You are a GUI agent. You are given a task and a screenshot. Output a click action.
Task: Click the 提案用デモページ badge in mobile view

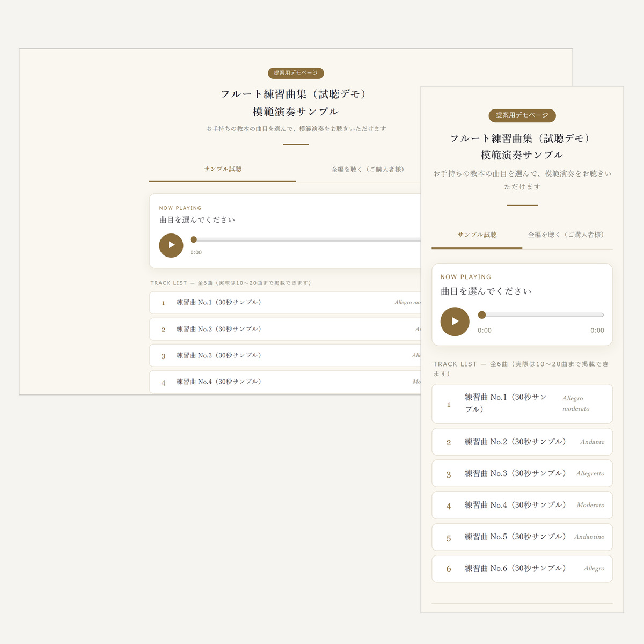pyautogui.click(x=522, y=115)
